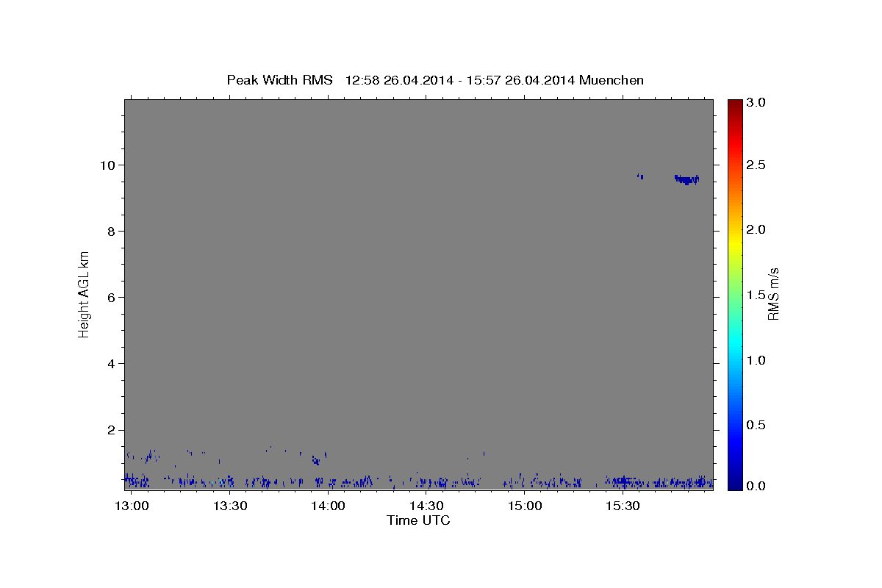Click the blue cloud patch near 9.5 km

686,179
